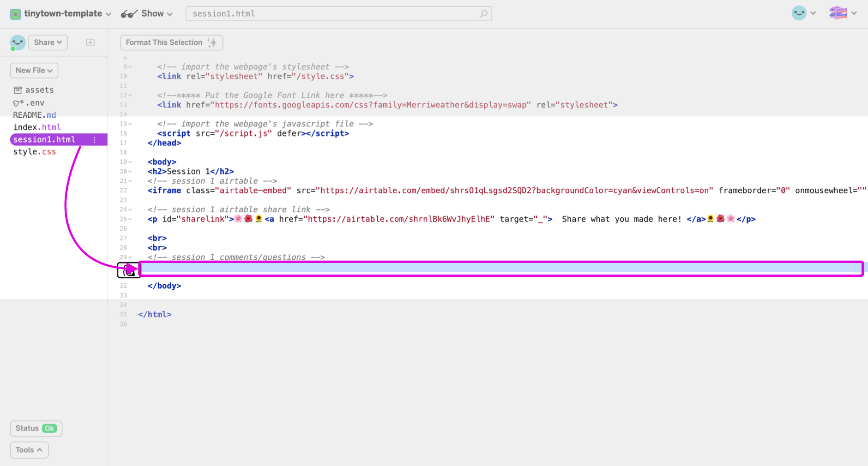Fold the comment at line 15
Image resolution: width=868 pixels, height=466 pixels.
click(x=130, y=124)
